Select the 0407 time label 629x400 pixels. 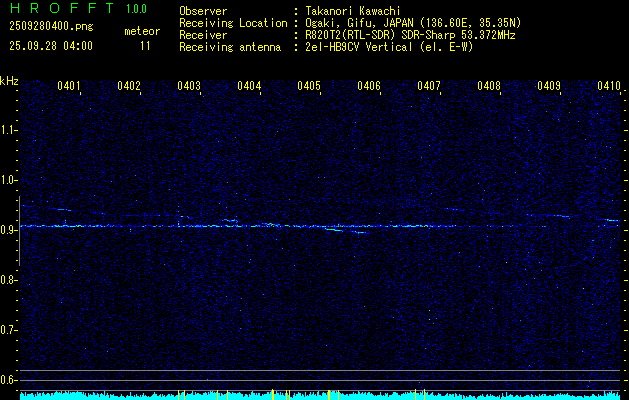[x=429, y=87]
